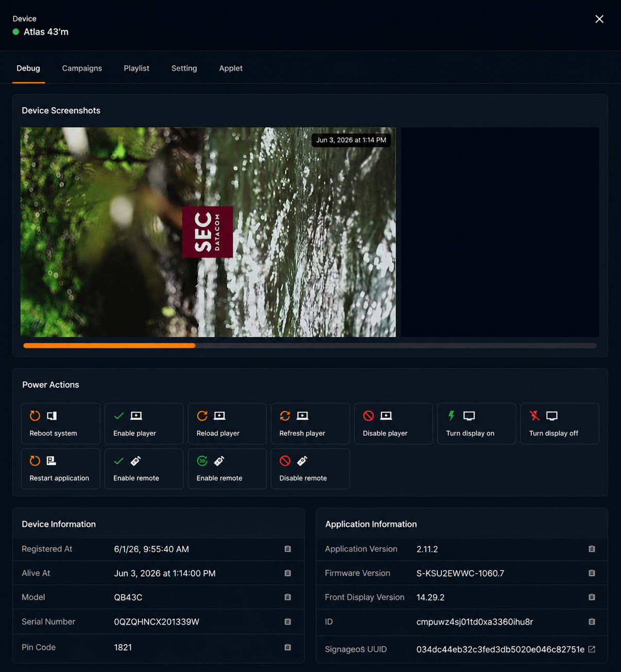Viewport: 621px width, 672px height.
Task: Copy the Serial Number value
Action: click(x=288, y=622)
